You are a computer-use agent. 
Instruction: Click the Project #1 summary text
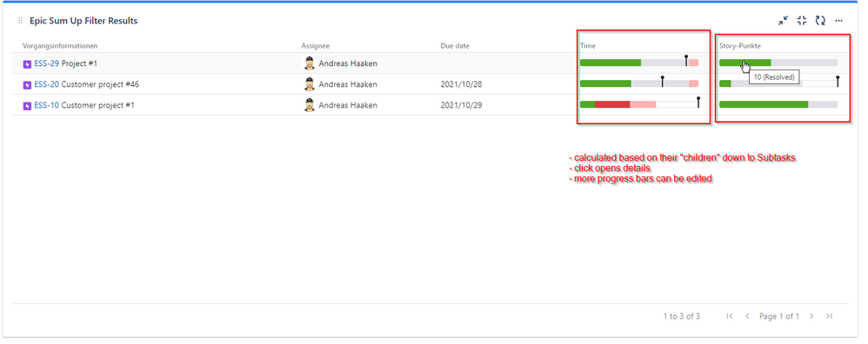[x=79, y=63]
